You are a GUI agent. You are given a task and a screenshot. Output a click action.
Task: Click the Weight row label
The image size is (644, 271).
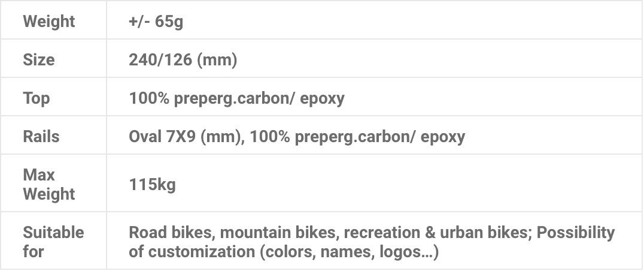click(49, 22)
